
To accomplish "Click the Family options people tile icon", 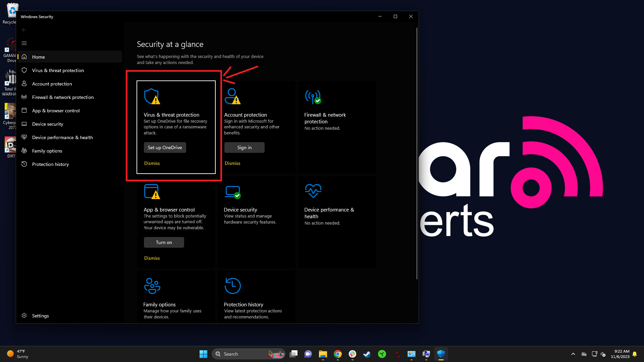I will [152, 286].
